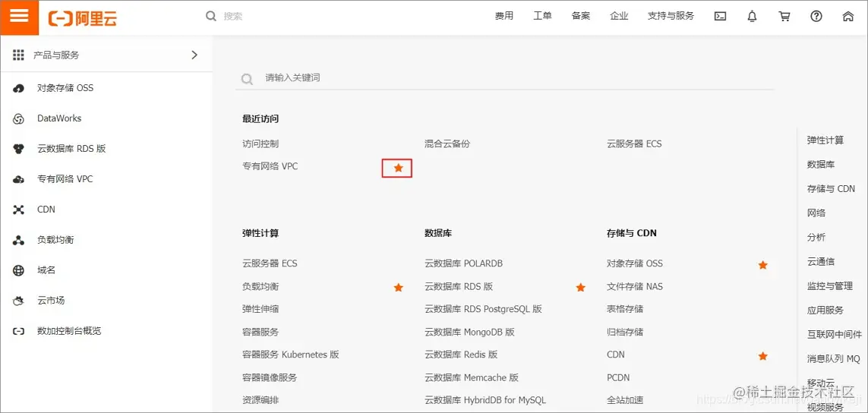
Task: Jump to 消息队列 MQ in right category list
Action: pos(834,359)
